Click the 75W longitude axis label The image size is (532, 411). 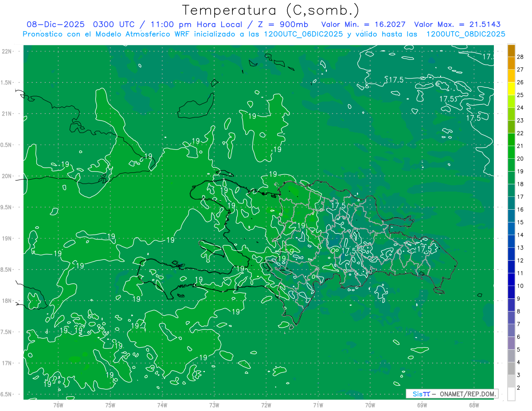110,405
